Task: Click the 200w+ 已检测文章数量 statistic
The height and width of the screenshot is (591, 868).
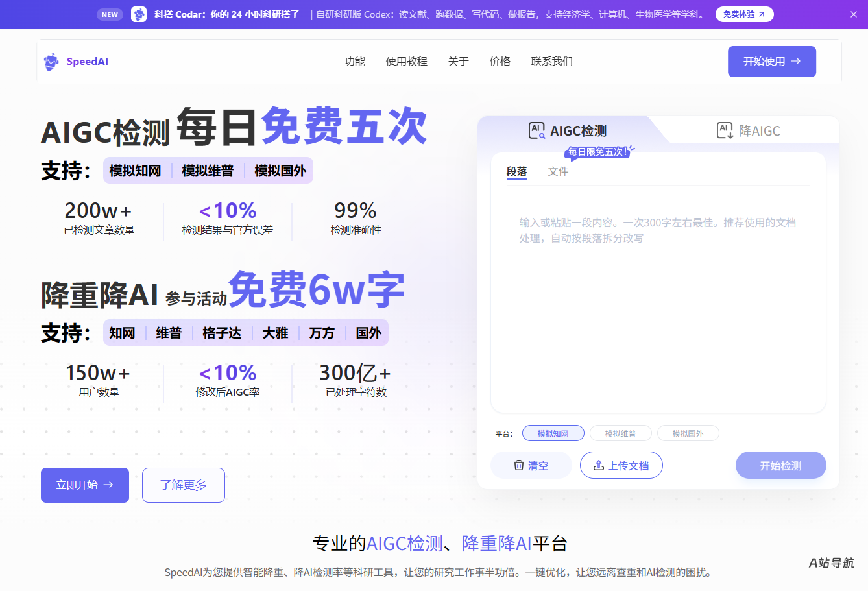Action: [99, 218]
